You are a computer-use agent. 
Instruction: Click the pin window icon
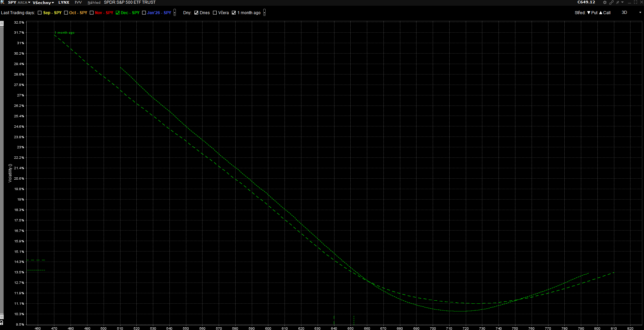click(x=618, y=2)
